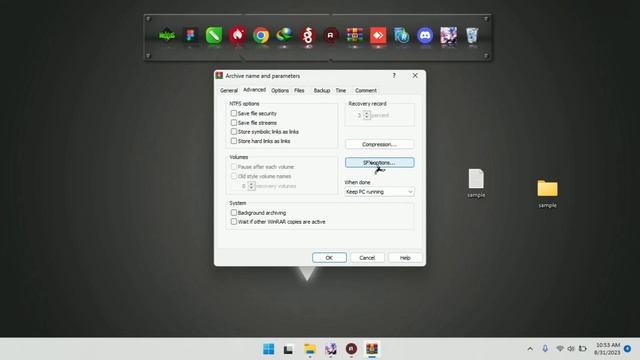Open the Files tab

click(299, 90)
